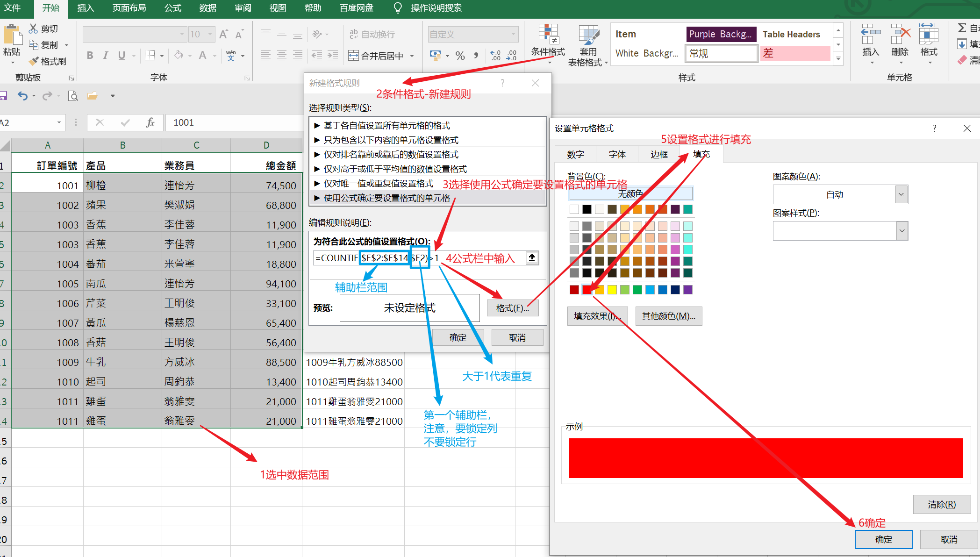
Task: Click the Paste (粘贴) clipboard icon
Action: pyautogui.click(x=12, y=35)
